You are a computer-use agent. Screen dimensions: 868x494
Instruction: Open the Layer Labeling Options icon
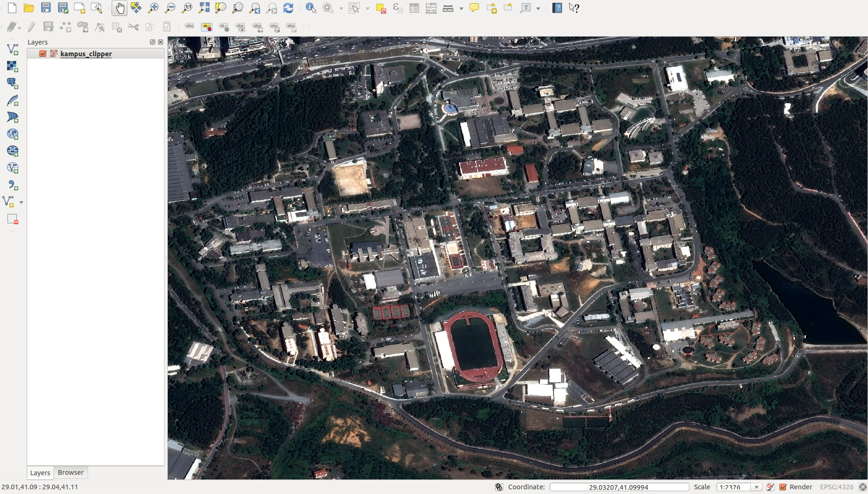pyautogui.click(x=189, y=27)
